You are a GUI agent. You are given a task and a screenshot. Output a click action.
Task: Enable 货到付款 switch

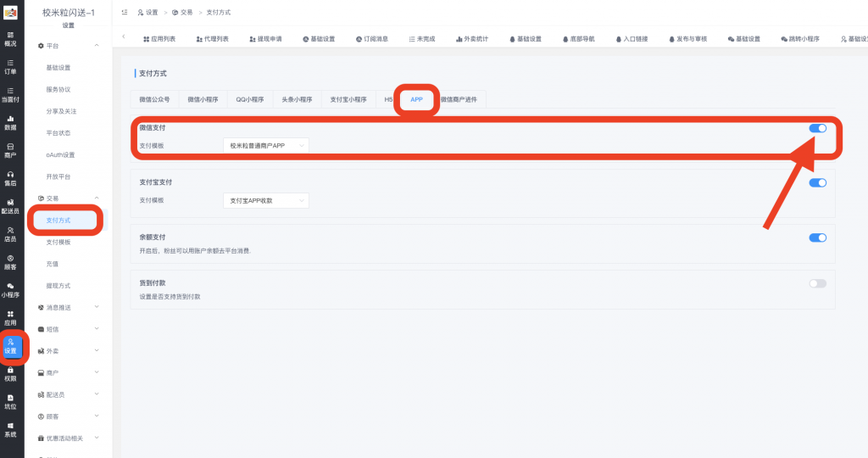click(x=818, y=283)
